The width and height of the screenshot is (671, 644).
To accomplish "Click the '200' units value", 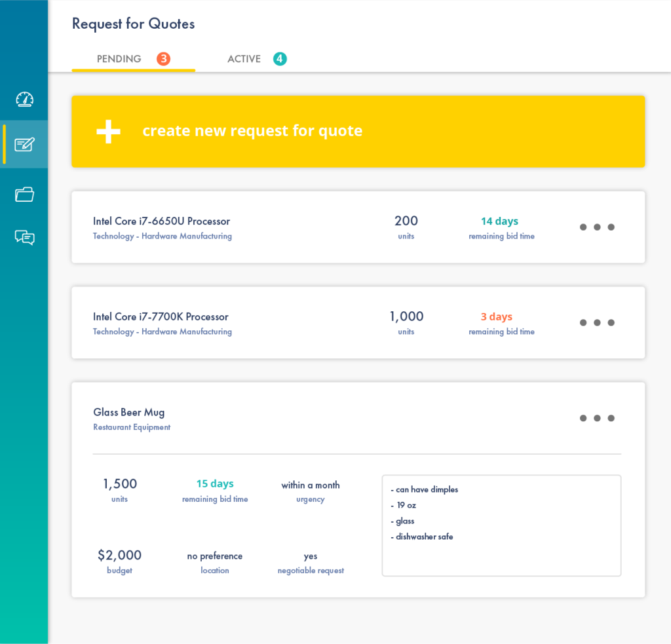I will pos(406,221).
